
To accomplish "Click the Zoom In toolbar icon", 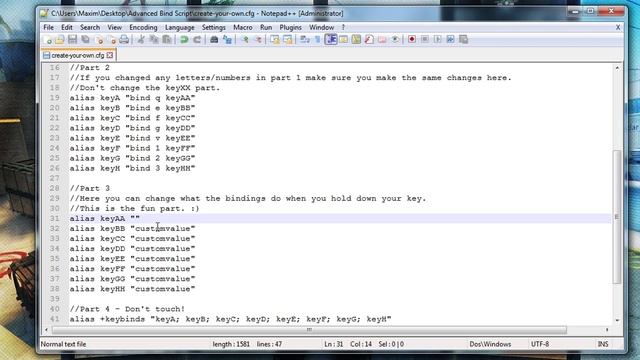I will coord(245,40).
